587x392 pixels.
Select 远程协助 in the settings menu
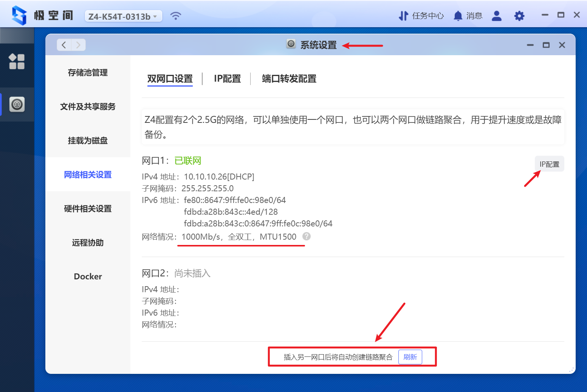[x=87, y=242]
